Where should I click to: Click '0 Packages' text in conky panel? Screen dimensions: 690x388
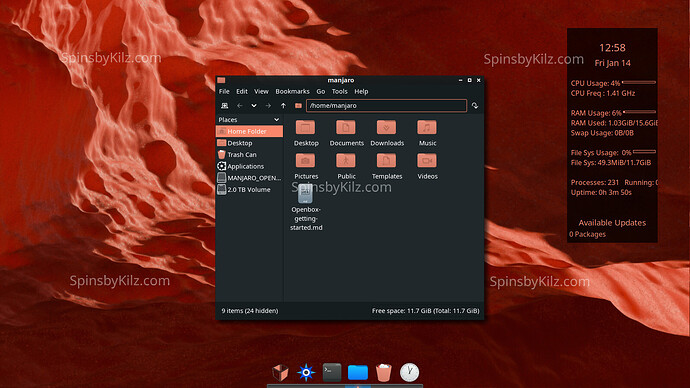[587, 234]
